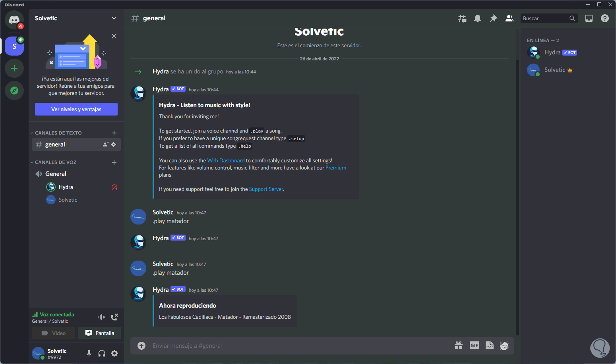Image resolution: width=616 pixels, height=364 pixels.
Task: Open the Solvetic server dropdown menu
Action: coord(114,18)
